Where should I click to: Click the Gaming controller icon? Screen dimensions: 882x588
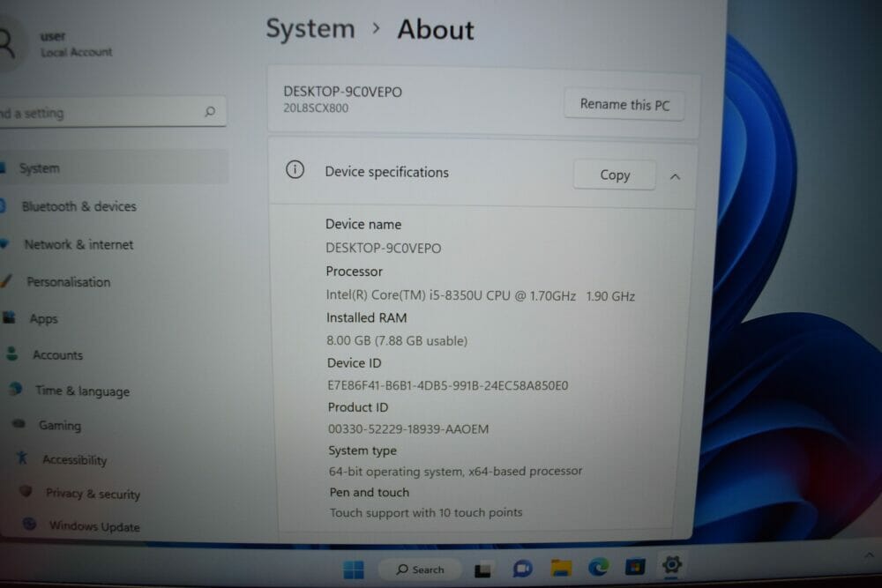[19, 423]
